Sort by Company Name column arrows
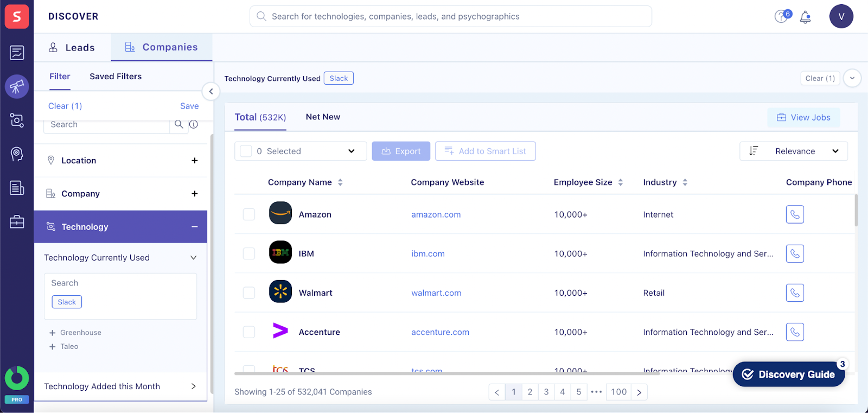Screen dimensions: 868x413 (x=340, y=182)
